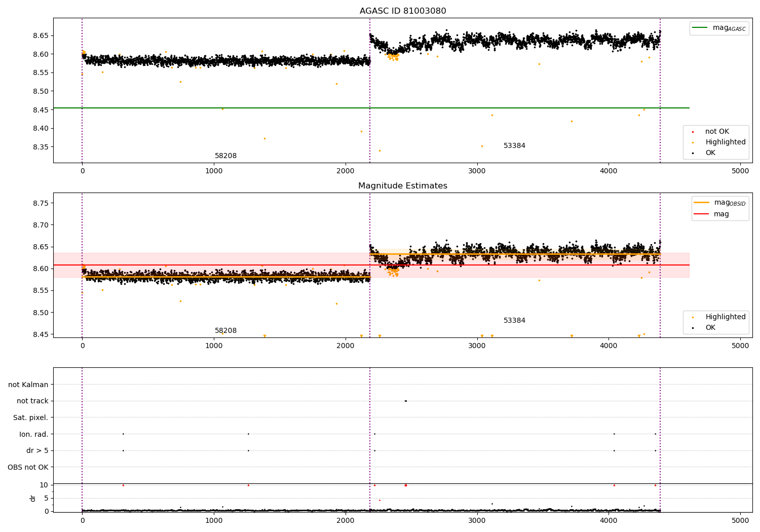Click the 'Sat. pixel.' axis label
The image size is (760, 532).
[x=31, y=418]
